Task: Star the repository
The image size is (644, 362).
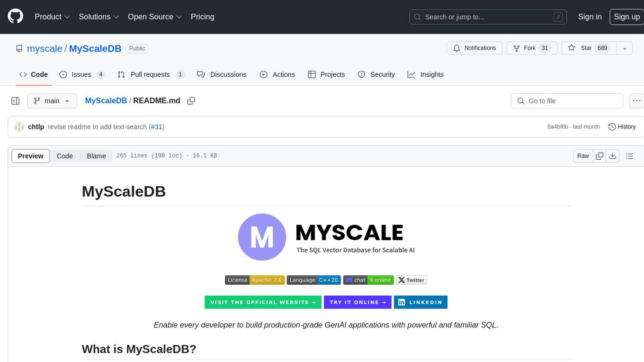Action: (x=589, y=48)
